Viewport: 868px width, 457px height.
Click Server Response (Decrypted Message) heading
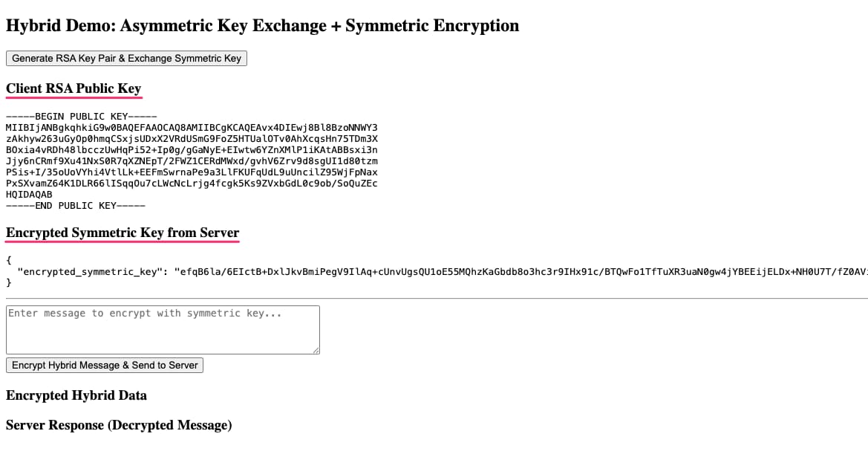(119, 425)
